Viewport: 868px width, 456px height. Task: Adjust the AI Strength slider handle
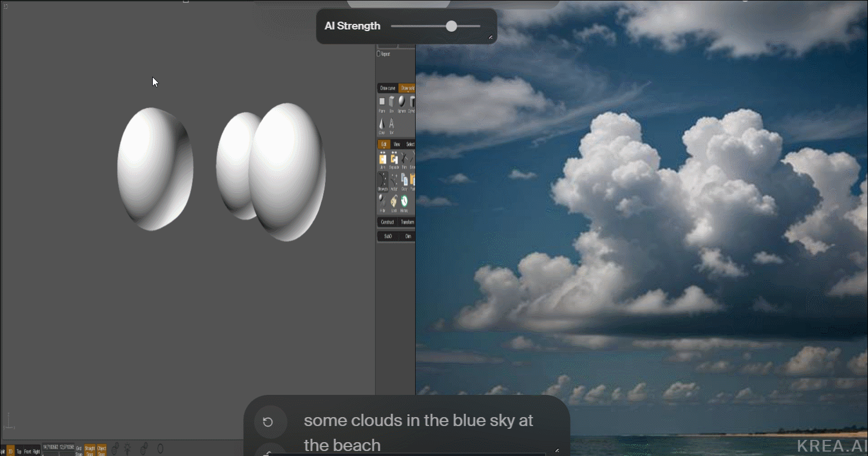click(x=451, y=26)
